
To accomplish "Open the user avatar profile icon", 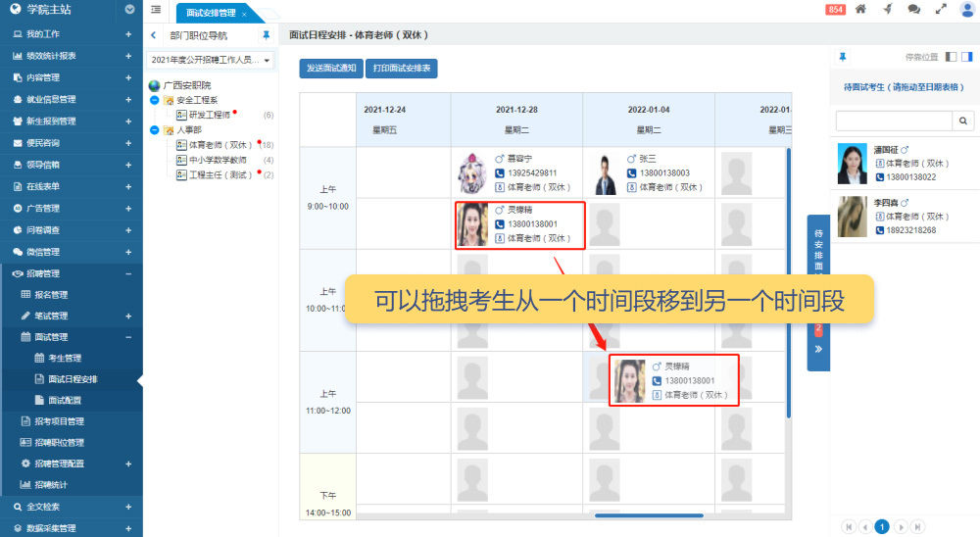I will pyautogui.click(x=967, y=10).
